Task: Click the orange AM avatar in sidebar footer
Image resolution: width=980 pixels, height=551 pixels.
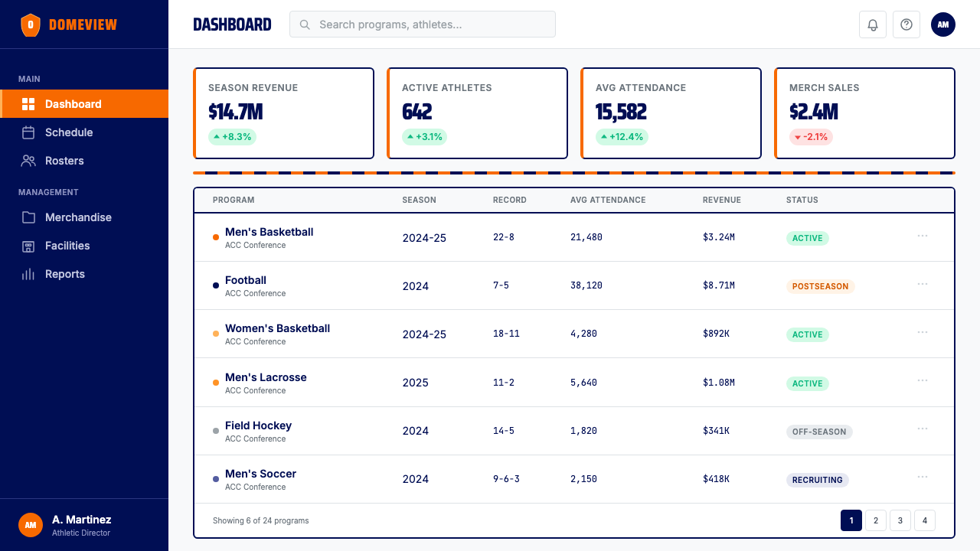Action: [31, 525]
